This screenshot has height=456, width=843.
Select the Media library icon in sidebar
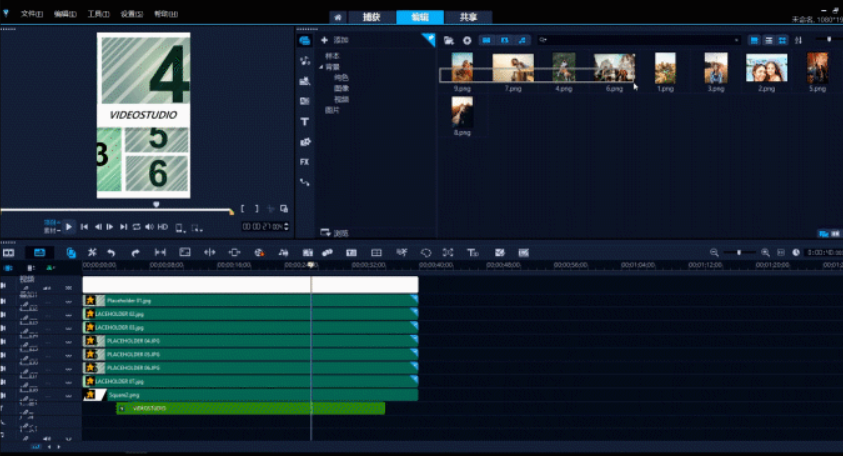304,41
